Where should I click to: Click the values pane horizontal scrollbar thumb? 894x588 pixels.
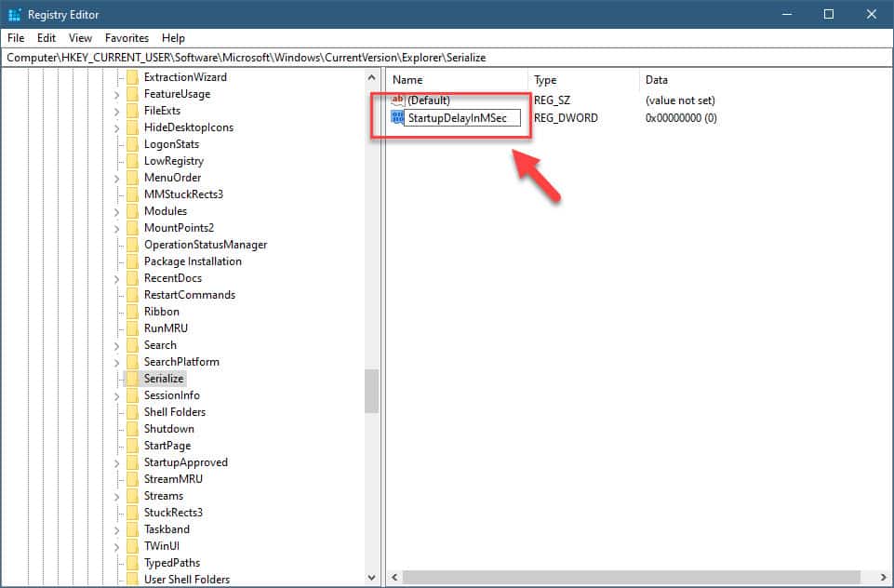(x=632, y=577)
